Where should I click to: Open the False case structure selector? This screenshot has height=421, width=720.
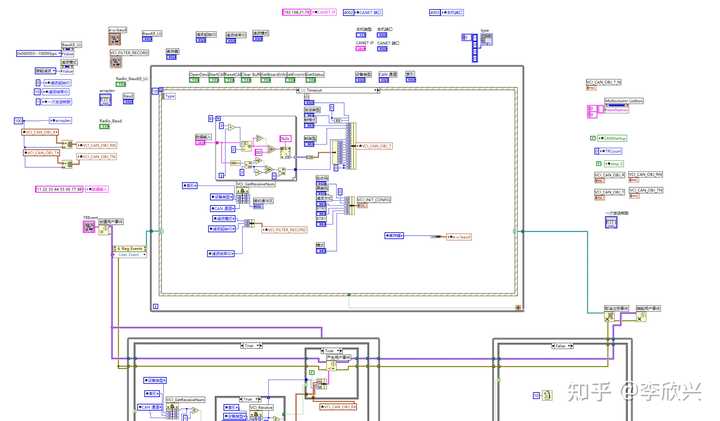tap(562, 346)
